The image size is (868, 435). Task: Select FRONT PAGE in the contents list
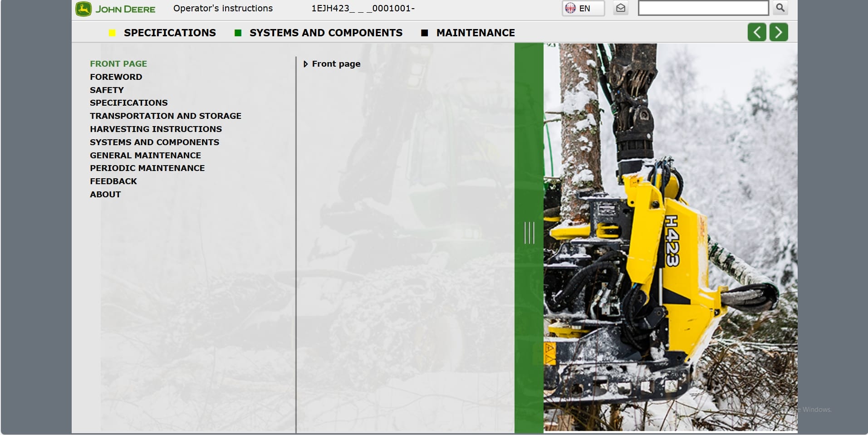coord(118,64)
